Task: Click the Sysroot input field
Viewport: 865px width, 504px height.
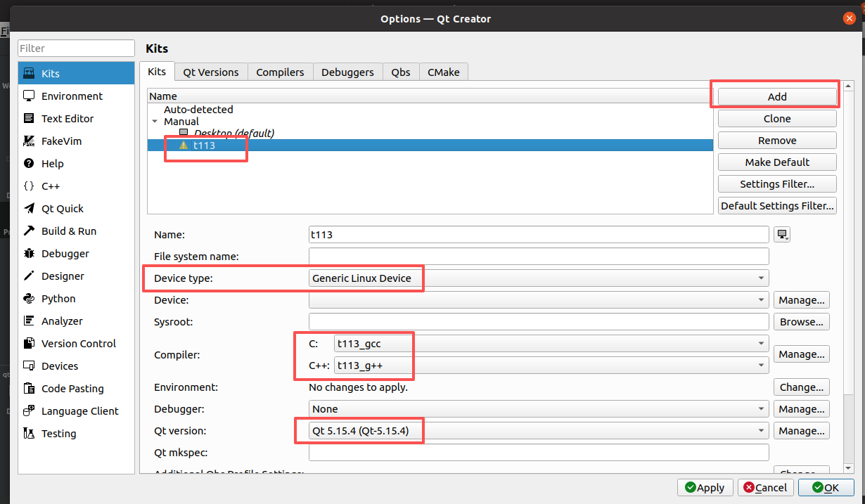Action: pyautogui.click(x=538, y=322)
